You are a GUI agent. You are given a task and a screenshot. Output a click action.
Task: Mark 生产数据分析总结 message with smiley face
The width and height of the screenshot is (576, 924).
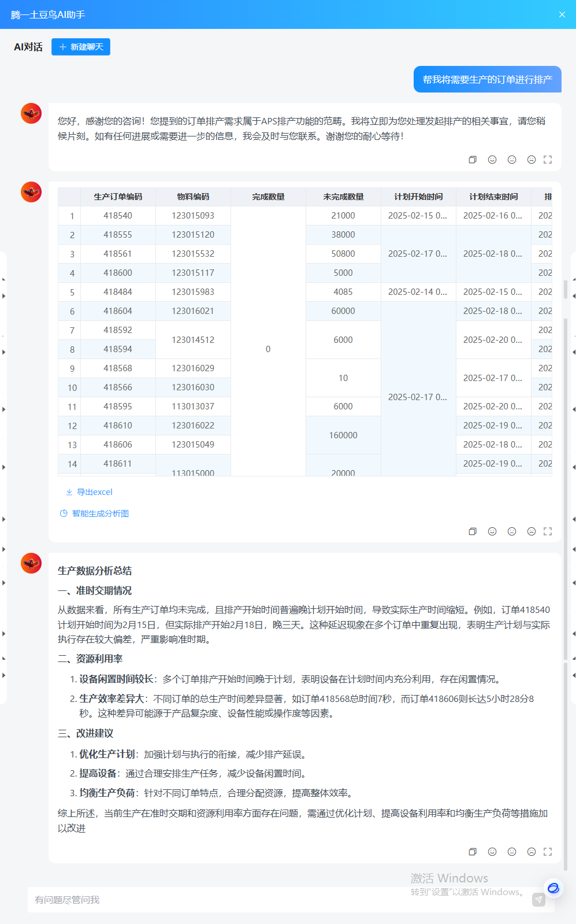pos(492,852)
